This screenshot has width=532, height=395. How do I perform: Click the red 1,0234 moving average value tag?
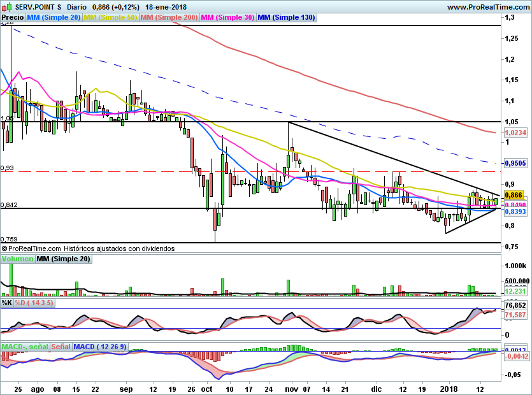pyautogui.click(x=515, y=133)
